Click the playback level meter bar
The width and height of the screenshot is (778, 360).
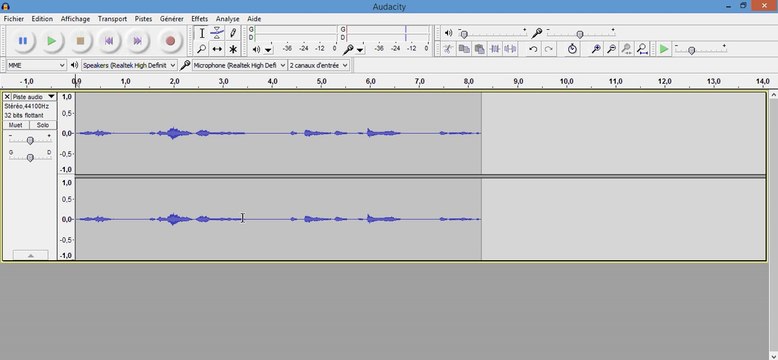(295, 33)
